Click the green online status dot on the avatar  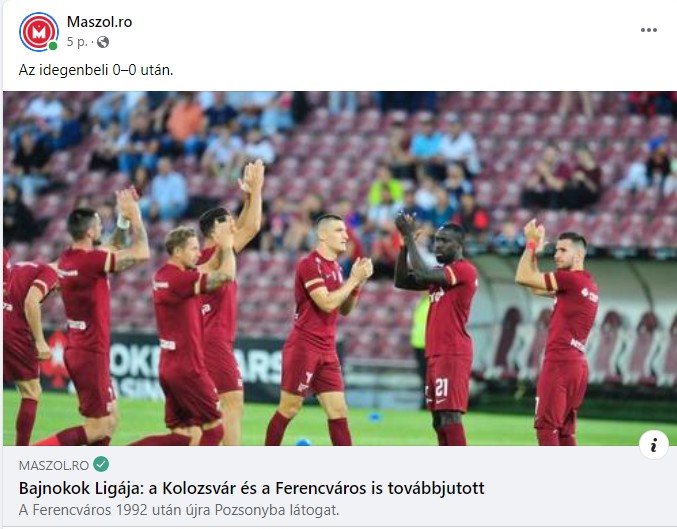click(x=53, y=46)
